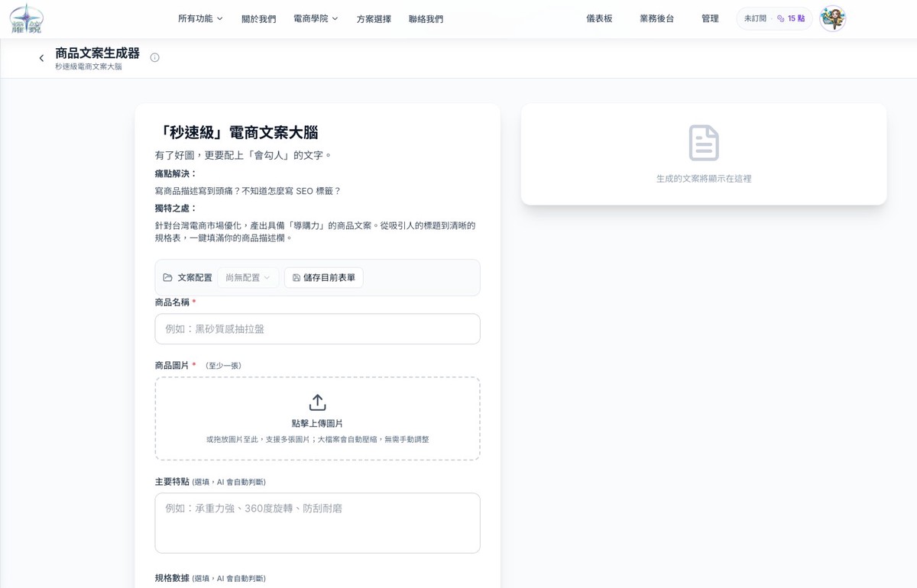Open the 方案選擇 menu item
This screenshot has width=917, height=588.
(374, 18)
